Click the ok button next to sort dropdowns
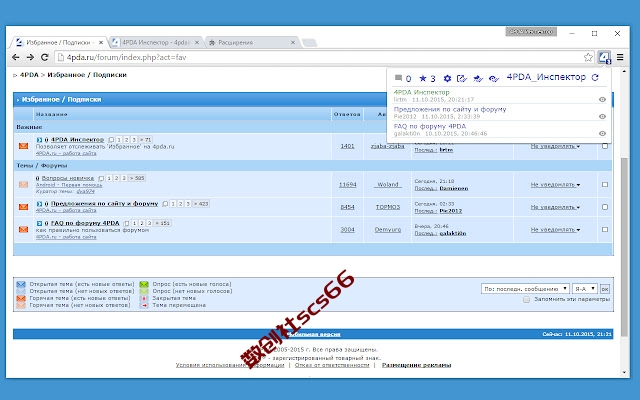The image size is (640, 400). pos(605,289)
